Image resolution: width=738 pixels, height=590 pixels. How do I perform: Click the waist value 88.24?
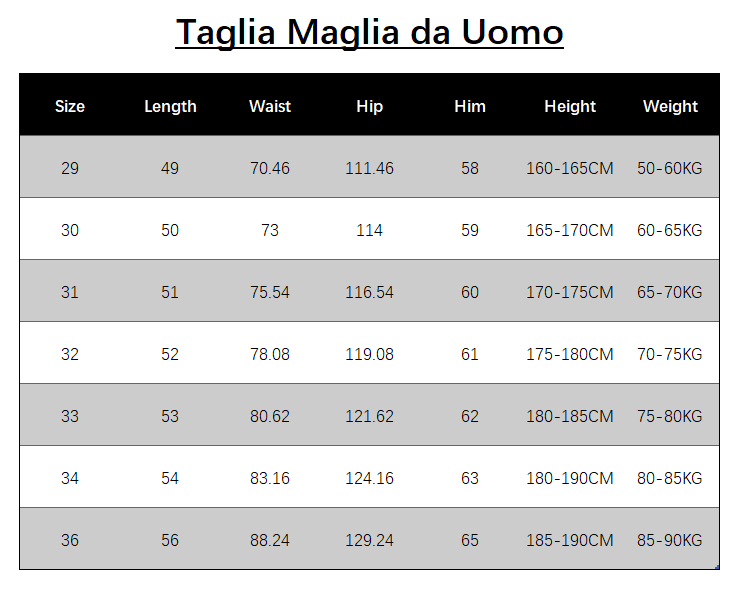click(270, 540)
